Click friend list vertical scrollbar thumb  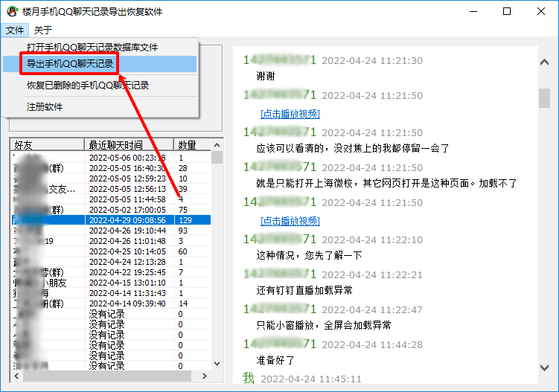[217, 157]
